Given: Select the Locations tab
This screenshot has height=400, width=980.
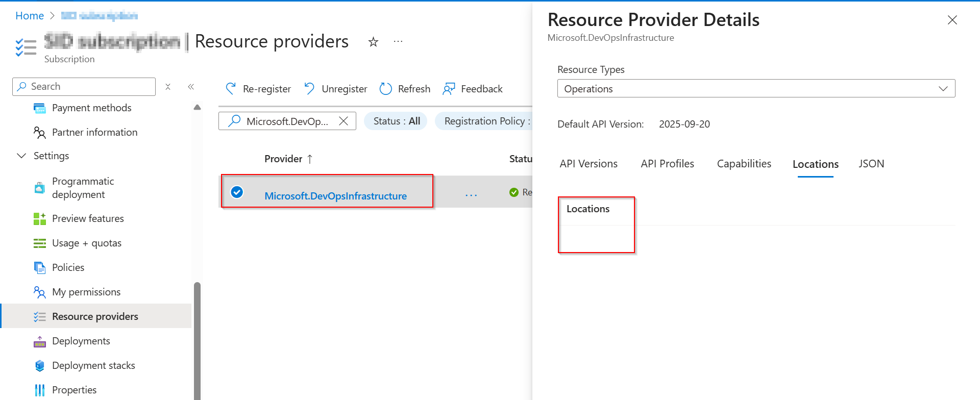Looking at the screenshot, I should pos(816,164).
